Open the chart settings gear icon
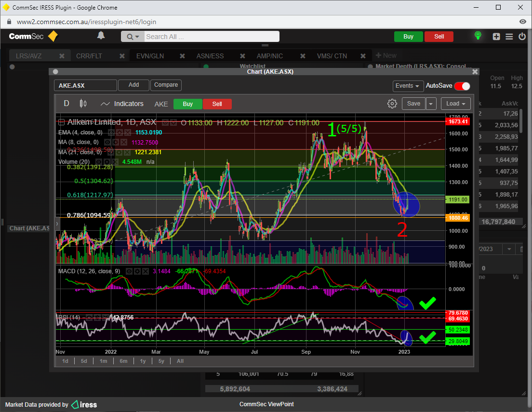 pos(392,104)
